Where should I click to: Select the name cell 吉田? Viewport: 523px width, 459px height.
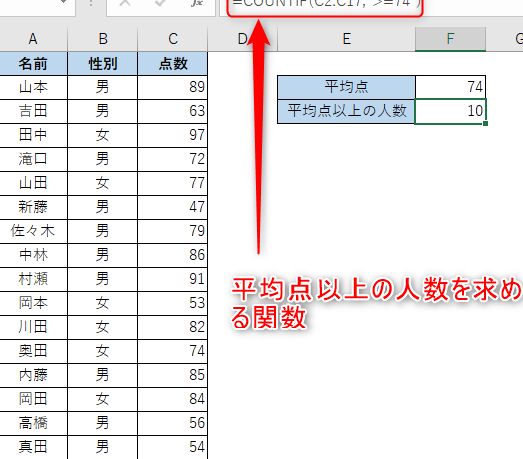pyautogui.click(x=33, y=111)
